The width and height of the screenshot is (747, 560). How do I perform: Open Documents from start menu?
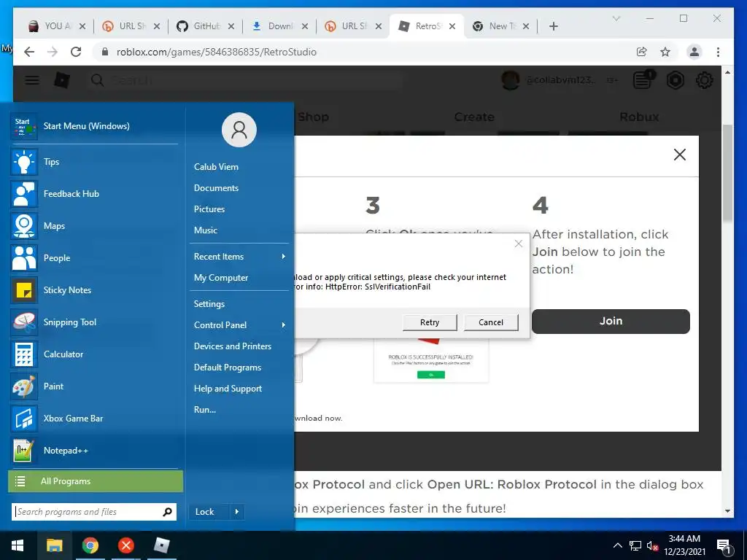[216, 188]
